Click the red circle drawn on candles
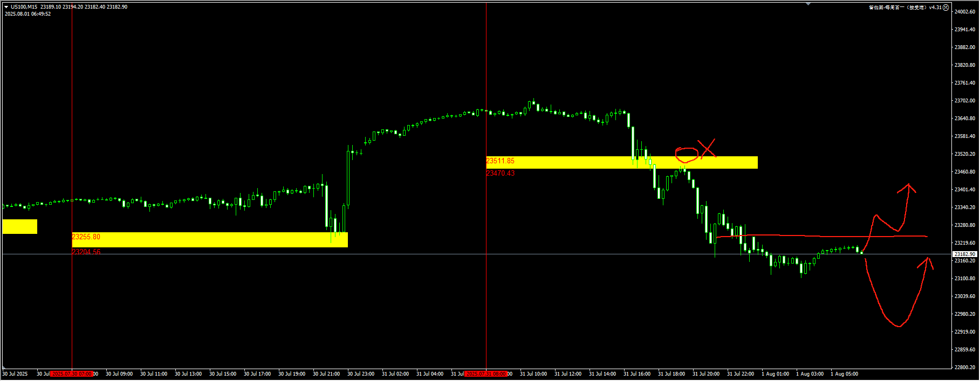 [x=687, y=155]
